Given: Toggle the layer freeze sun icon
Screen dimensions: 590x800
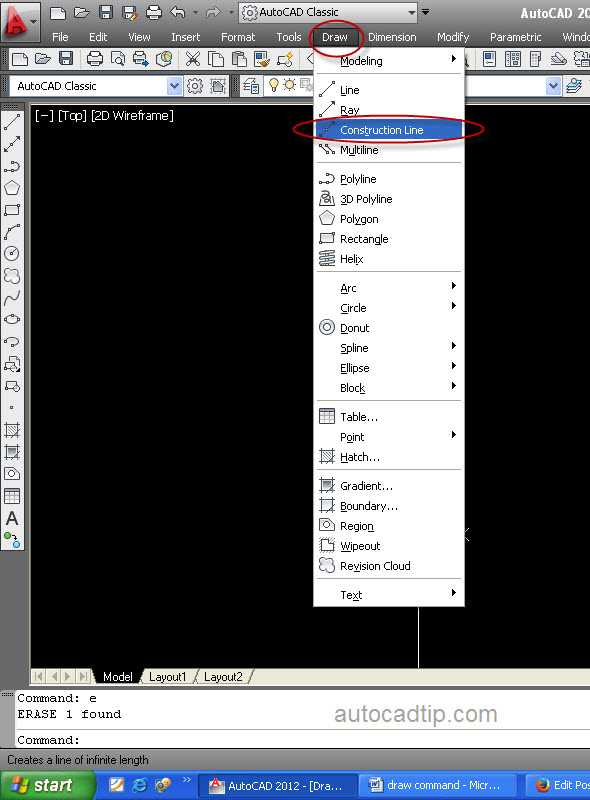Looking at the screenshot, I should (289, 85).
